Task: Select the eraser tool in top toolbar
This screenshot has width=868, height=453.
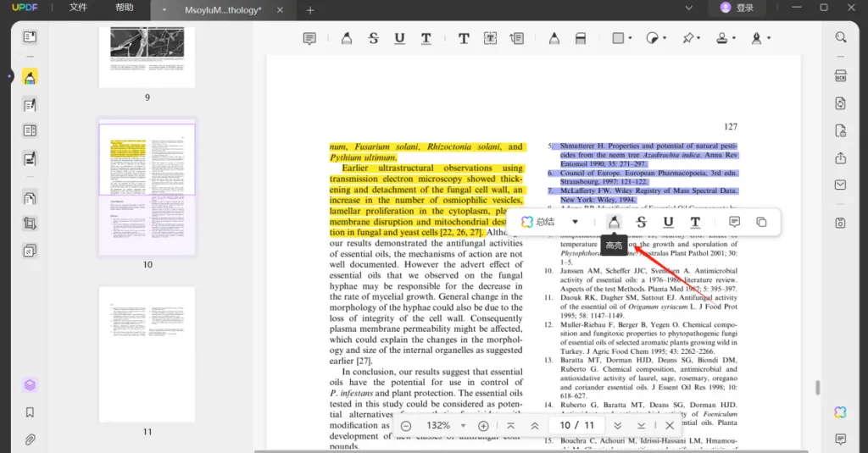Action: [x=581, y=38]
